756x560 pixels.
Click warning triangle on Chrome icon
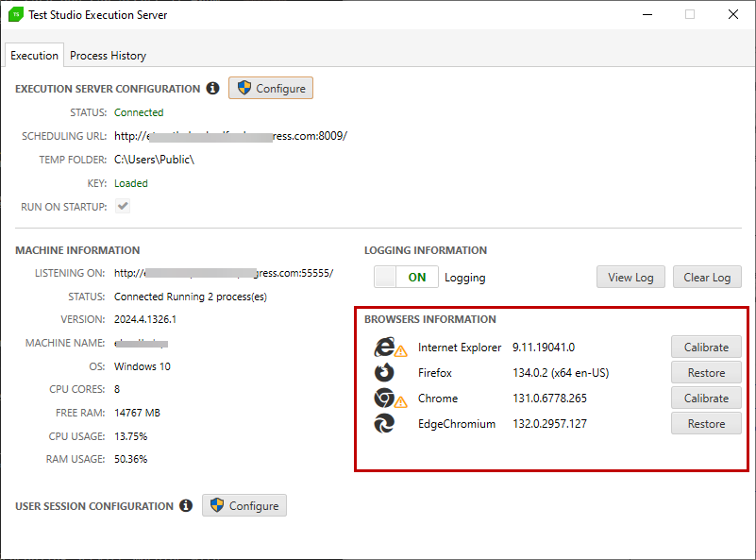(401, 401)
